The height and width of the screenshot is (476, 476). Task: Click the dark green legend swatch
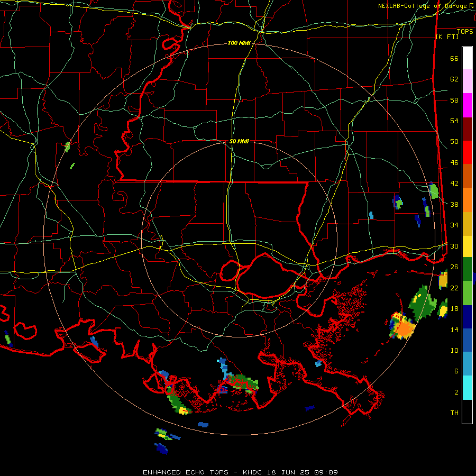click(x=467, y=269)
